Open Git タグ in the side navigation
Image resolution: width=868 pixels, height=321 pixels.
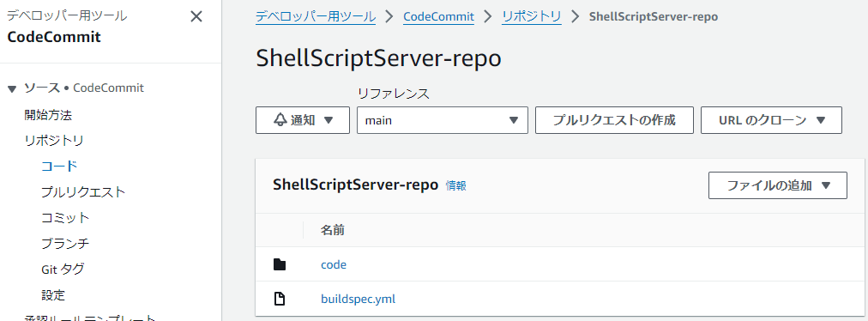coord(63,270)
